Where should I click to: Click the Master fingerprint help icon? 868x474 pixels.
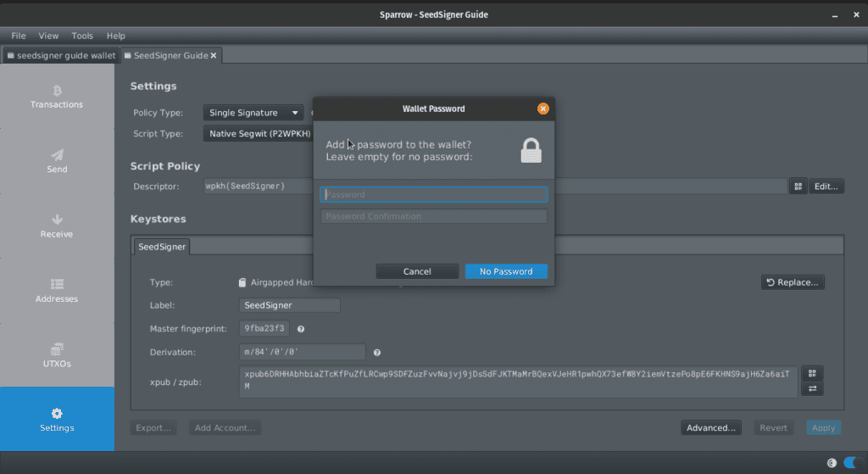[301, 329]
